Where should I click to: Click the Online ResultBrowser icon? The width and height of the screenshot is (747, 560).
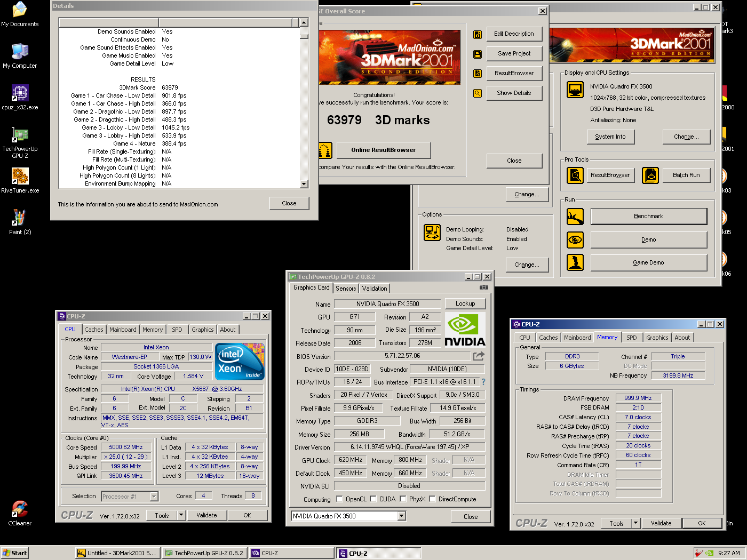coord(325,150)
